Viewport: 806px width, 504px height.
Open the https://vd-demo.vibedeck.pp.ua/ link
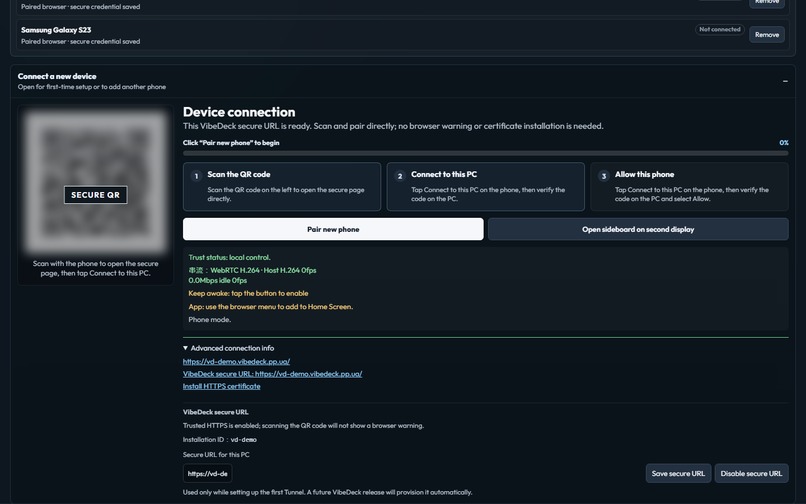[x=236, y=362]
